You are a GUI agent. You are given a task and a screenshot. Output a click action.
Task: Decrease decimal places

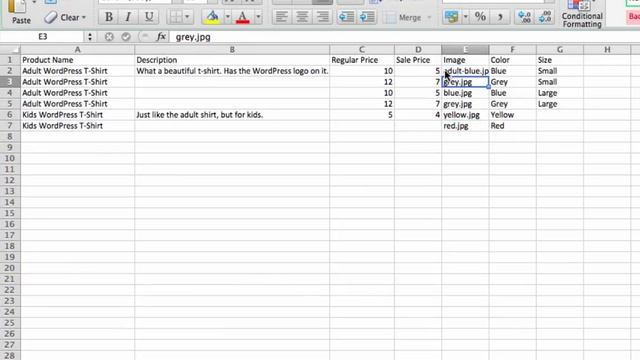tap(545, 17)
